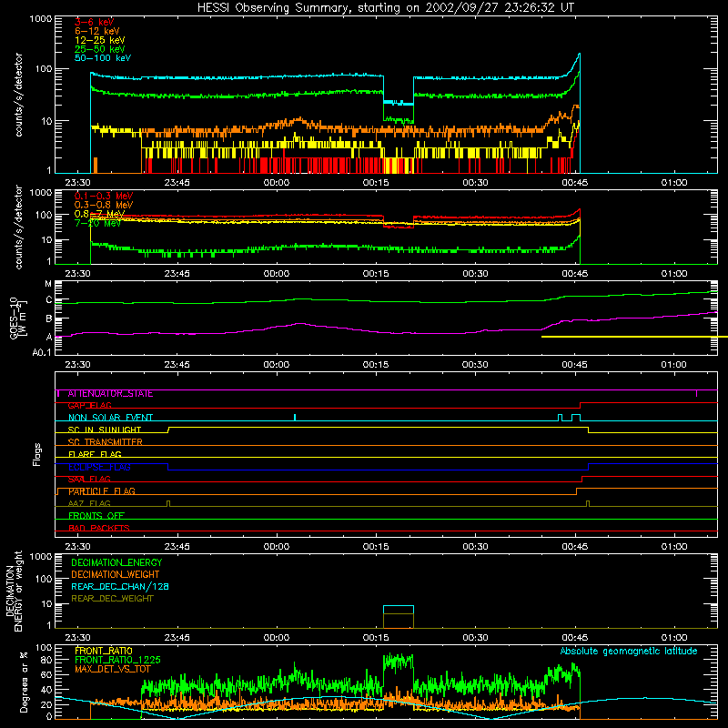The image size is (728, 728).
Task: Select the FLARE_FLAG label
Action: pyautogui.click(x=95, y=454)
